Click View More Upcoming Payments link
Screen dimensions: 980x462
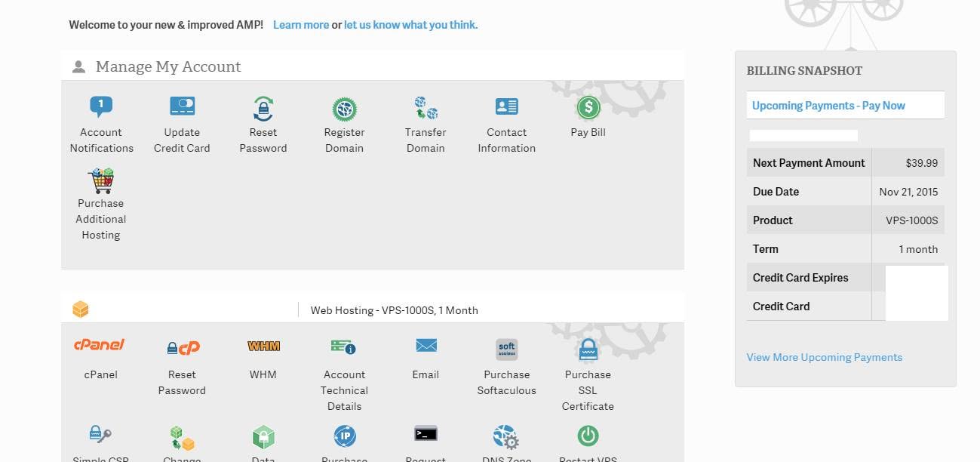coord(825,357)
